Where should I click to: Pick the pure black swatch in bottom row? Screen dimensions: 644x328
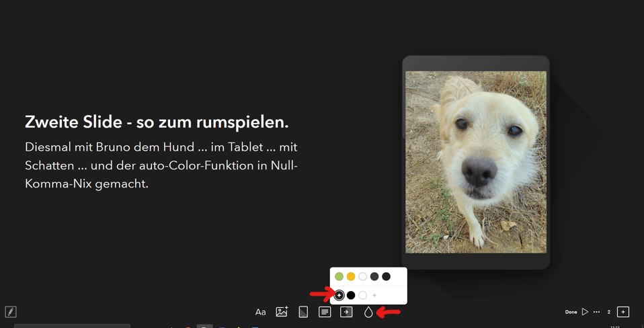[x=351, y=295]
